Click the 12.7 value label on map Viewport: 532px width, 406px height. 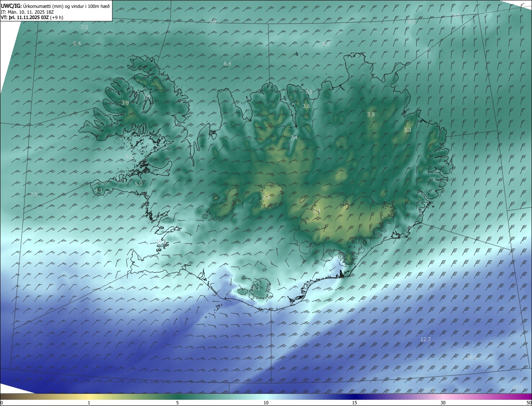pos(426,340)
